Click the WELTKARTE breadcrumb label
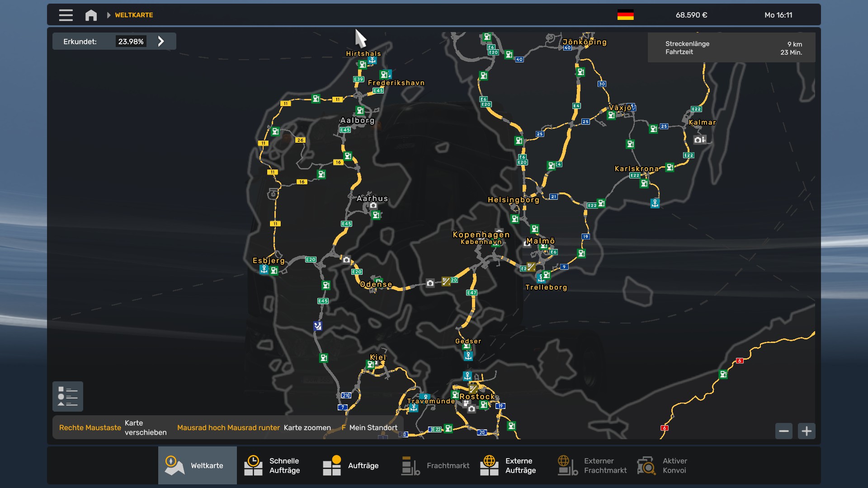Viewport: 868px width, 488px height. (x=134, y=15)
